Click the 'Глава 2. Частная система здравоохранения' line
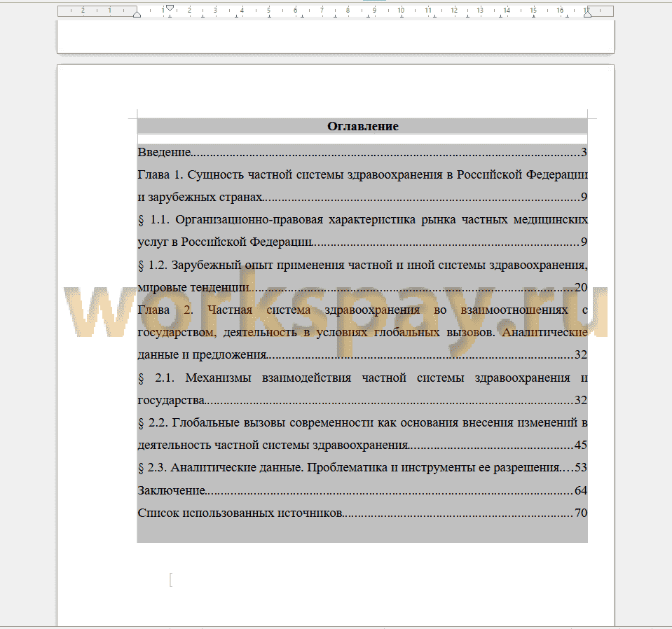The height and width of the screenshot is (629, 672). (362, 310)
